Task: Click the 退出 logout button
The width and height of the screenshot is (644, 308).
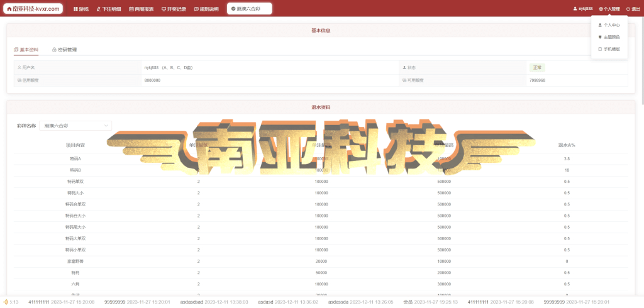Action: click(x=633, y=9)
